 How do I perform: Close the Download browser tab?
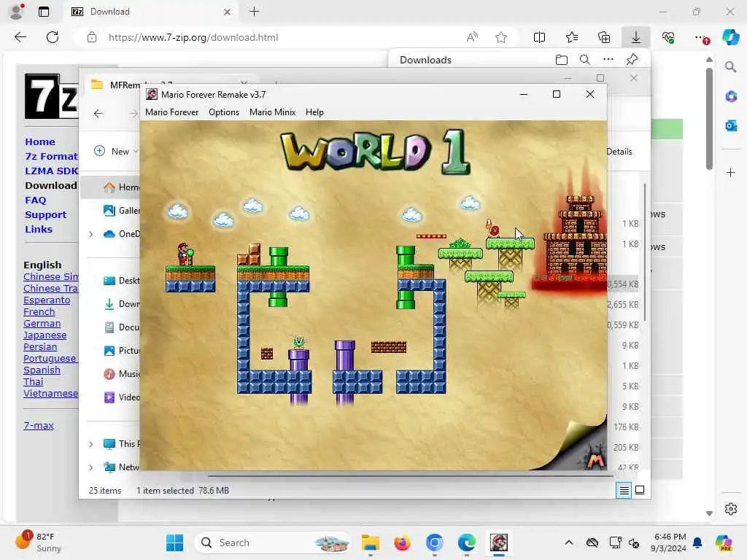click(228, 12)
